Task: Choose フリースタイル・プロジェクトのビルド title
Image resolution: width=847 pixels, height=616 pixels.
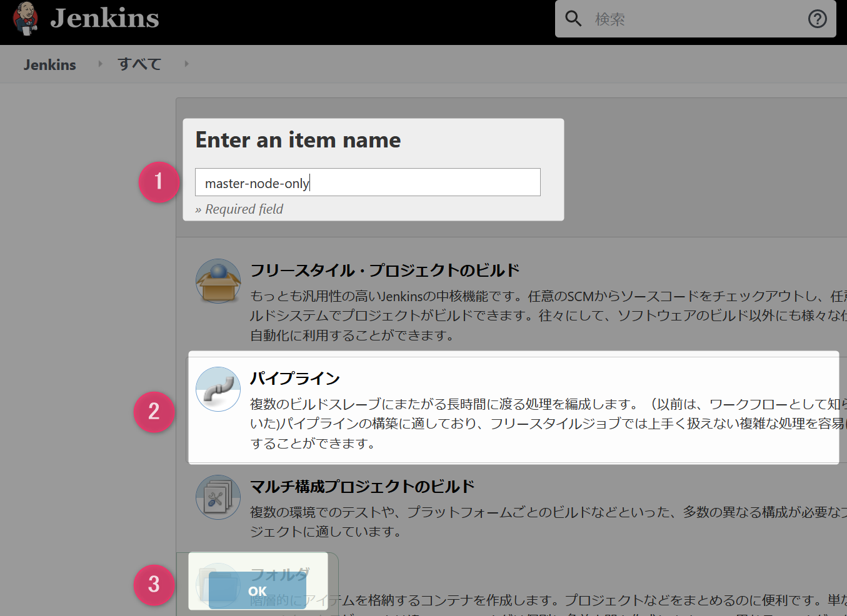Action: point(385,270)
